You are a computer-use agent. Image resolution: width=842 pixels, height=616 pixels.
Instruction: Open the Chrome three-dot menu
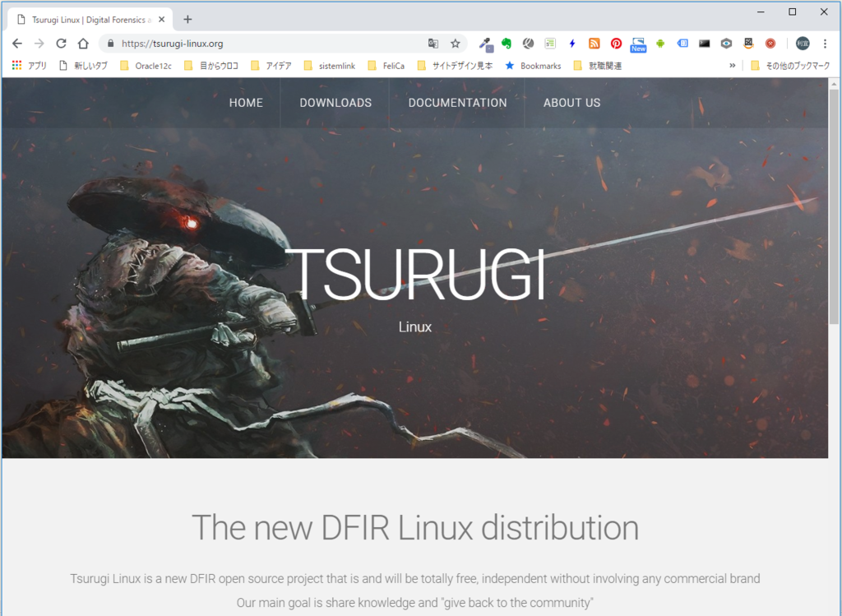(825, 43)
